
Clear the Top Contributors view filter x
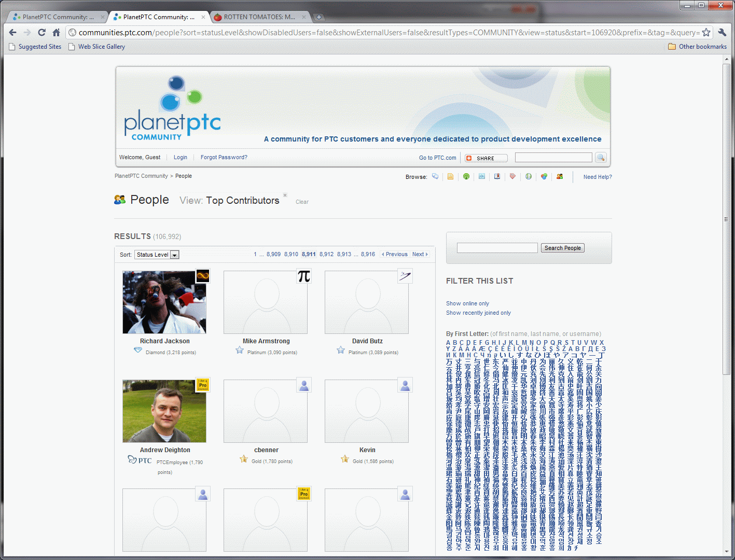click(x=285, y=195)
